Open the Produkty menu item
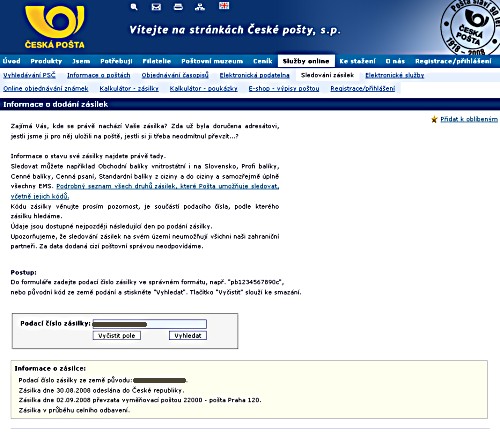The width and height of the screenshot is (500, 437). pyautogui.click(x=46, y=61)
